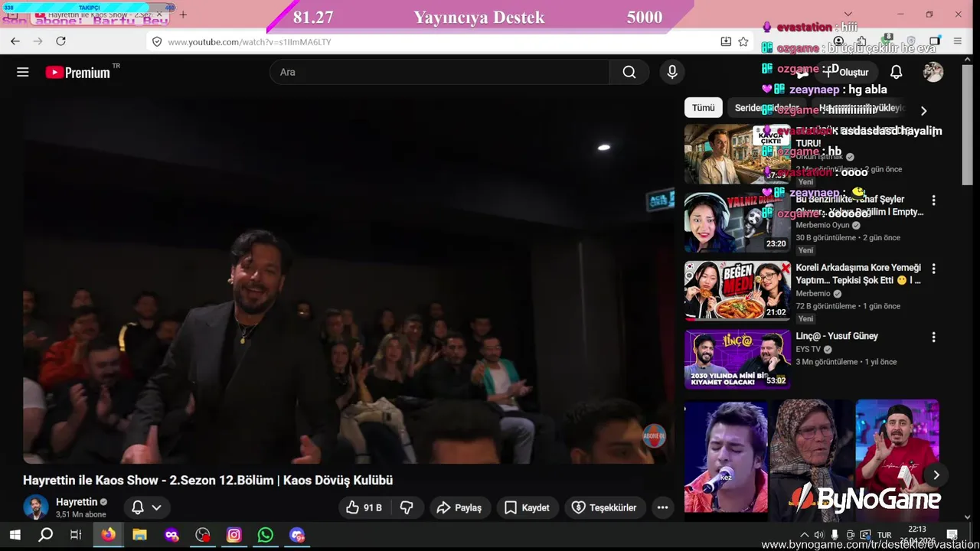Open EYS TV channel link
980x551 pixels.
808,349
